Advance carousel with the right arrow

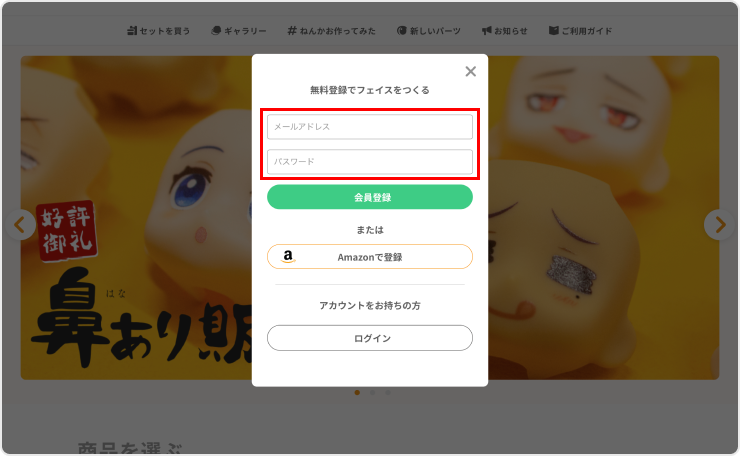[x=718, y=224]
